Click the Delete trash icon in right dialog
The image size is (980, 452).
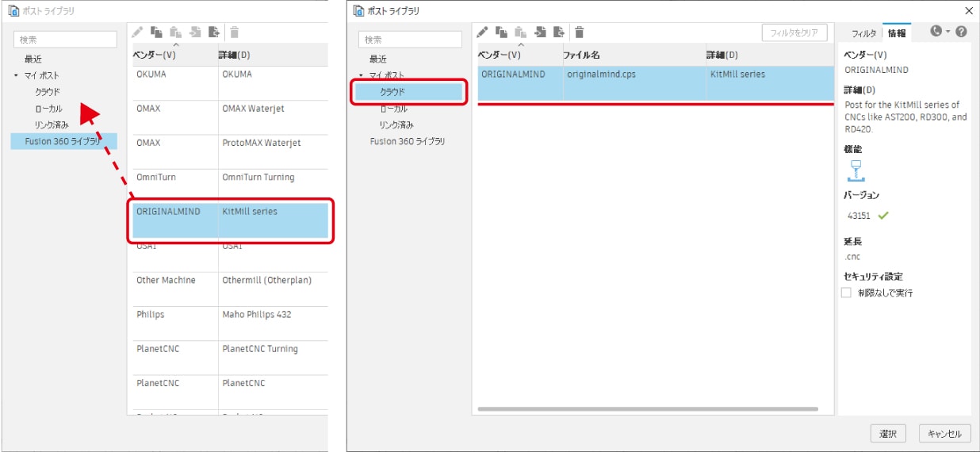tap(580, 32)
